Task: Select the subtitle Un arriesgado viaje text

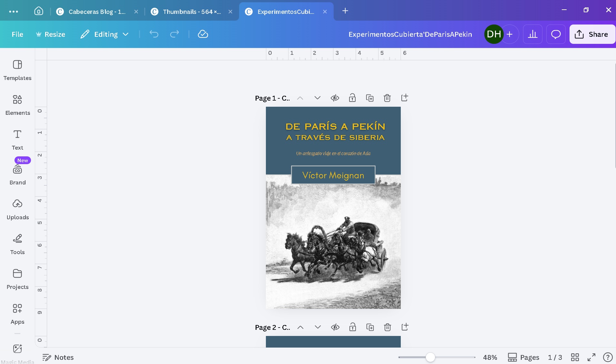Action: pos(333,153)
